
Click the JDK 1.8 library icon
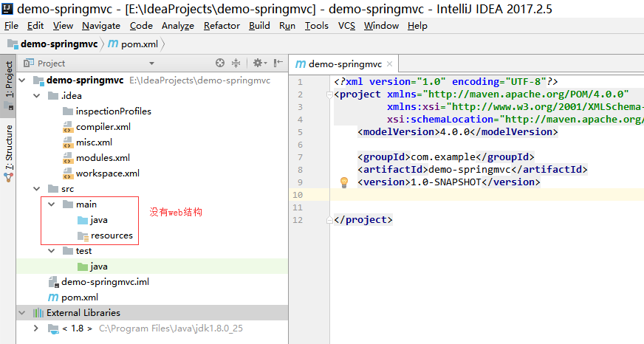pyautogui.click(x=53, y=328)
